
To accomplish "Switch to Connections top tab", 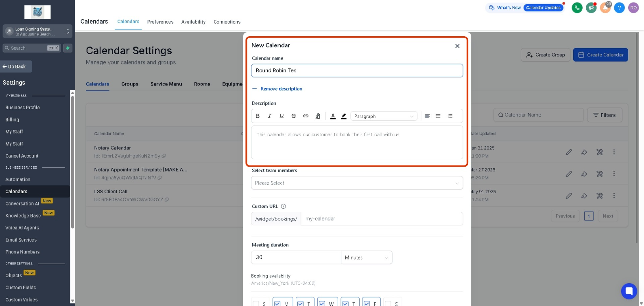I will (x=227, y=22).
